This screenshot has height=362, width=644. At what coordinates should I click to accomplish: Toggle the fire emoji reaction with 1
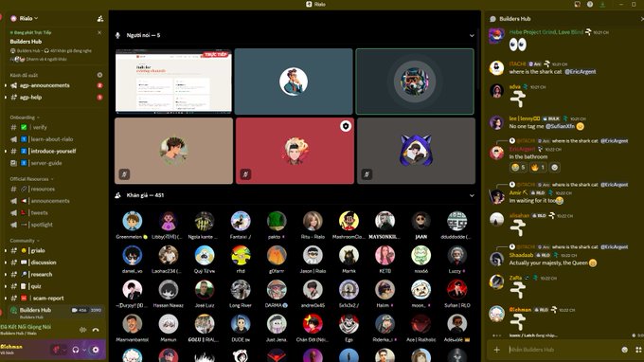pyautogui.click(x=538, y=168)
